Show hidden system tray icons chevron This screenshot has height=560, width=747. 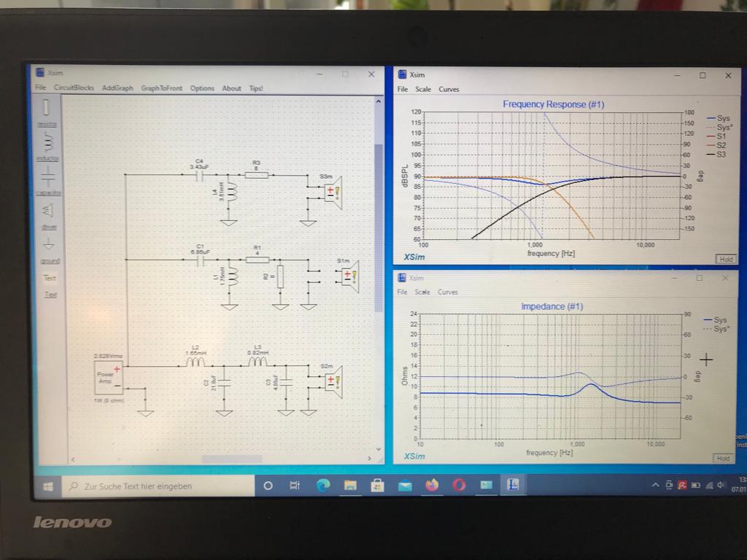point(655,485)
